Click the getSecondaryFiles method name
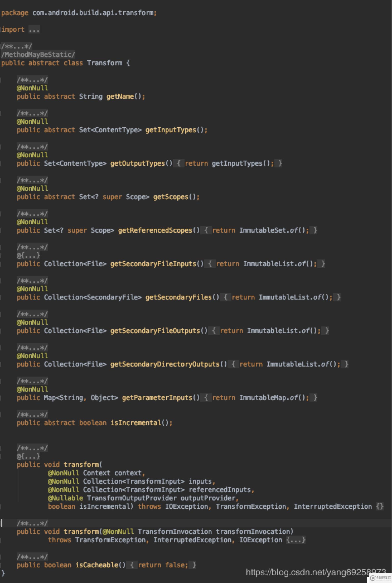 coord(179,297)
